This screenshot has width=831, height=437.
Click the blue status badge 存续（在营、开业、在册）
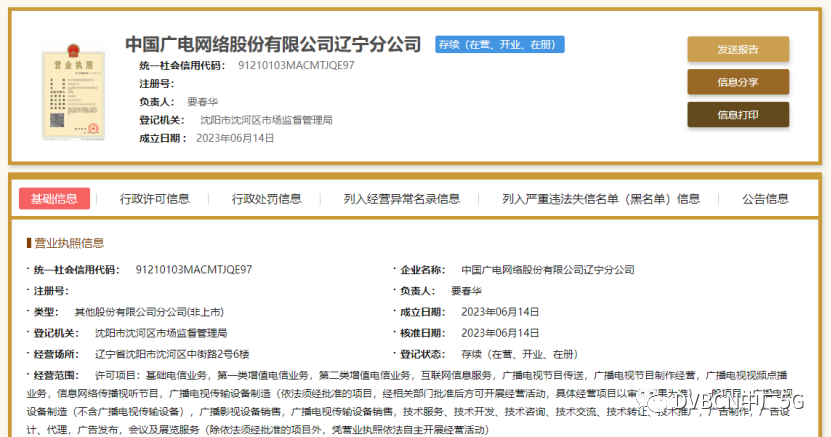click(500, 44)
